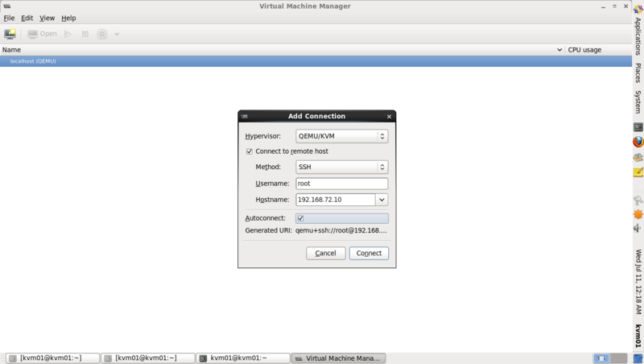The width and height of the screenshot is (644, 364).
Task: Click the volume speaker tray icon
Action: [x=638, y=228]
